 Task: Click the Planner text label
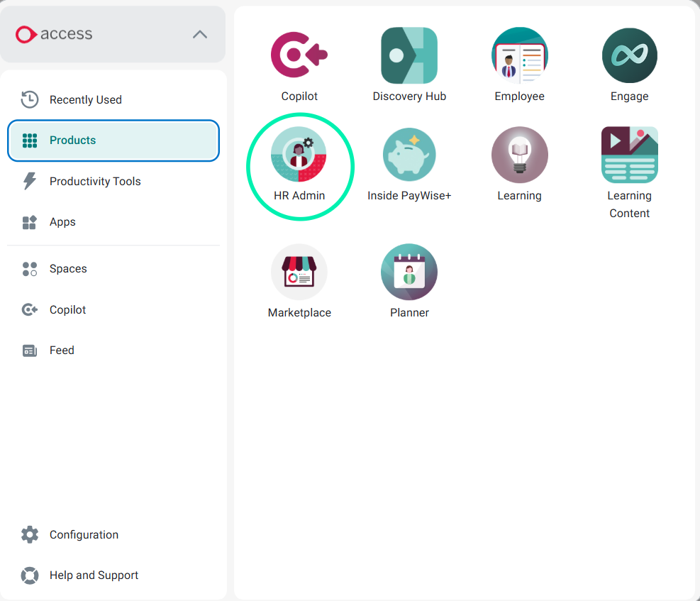(409, 312)
